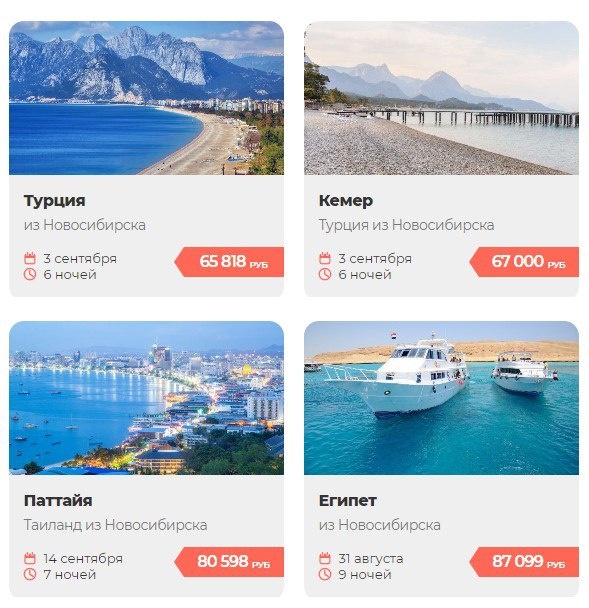The image size is (589, 608).
Task: Open the Кемер tour title
Action: pyautogui.click(x=346, y=201)
